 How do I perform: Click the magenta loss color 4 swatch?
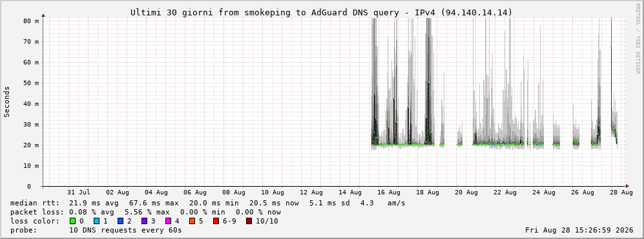pyautogui.click(x=169, y=221)
